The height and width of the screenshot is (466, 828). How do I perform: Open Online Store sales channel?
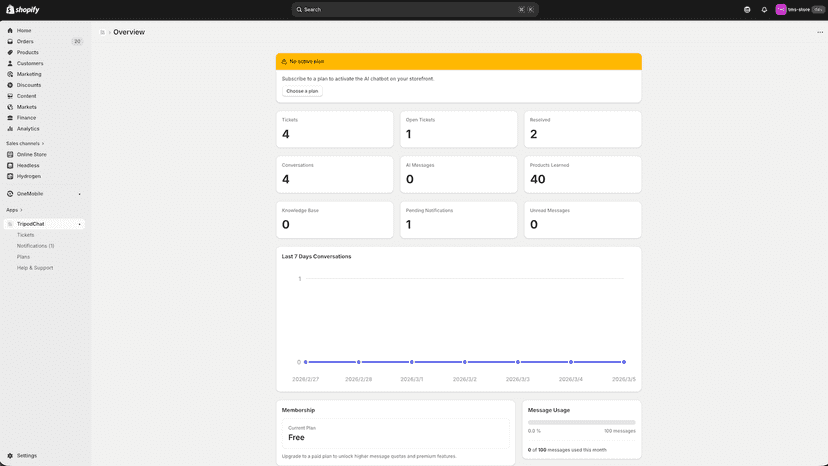(32, 154)
